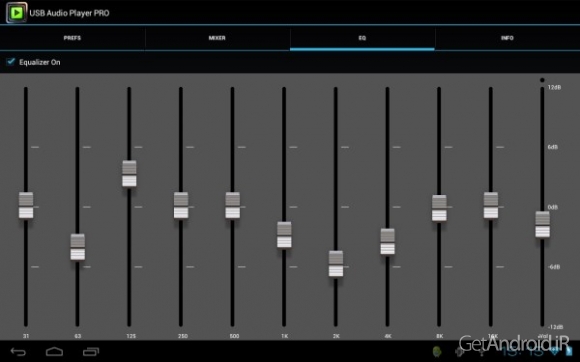Click the USB Audio Player PRO title
580x362 pixels.
tap(69, 13)
